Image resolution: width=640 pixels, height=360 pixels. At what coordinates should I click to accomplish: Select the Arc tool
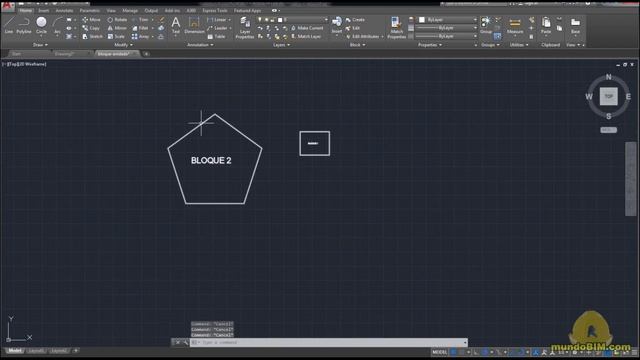pyautogui.click(x=57, y=24)
